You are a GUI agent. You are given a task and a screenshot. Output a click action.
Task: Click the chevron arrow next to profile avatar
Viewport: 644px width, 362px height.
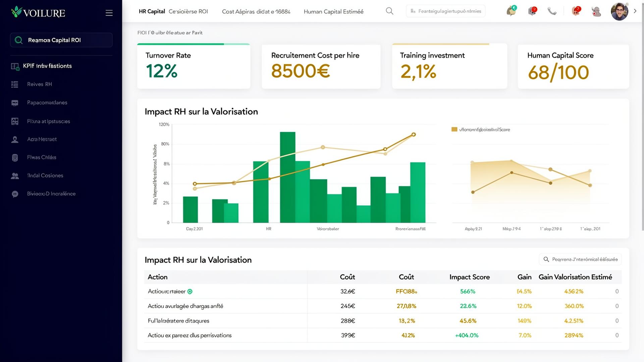coord(635,11)
